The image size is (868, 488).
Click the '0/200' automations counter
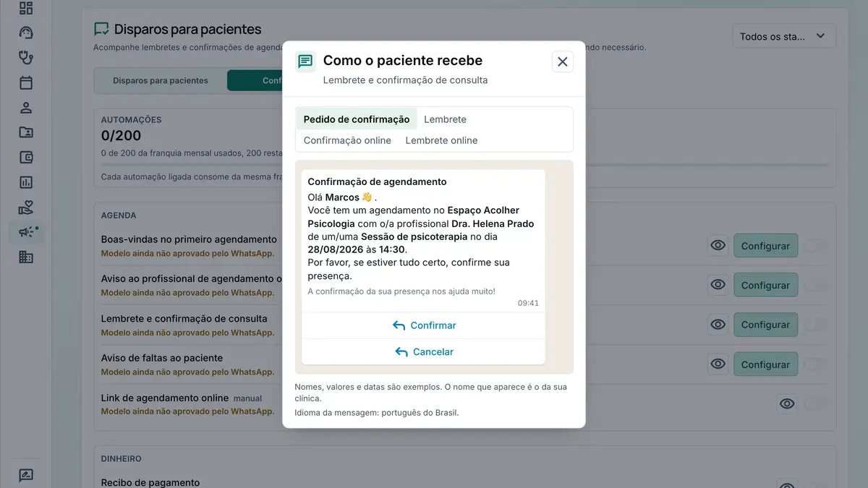click(121, 135)
